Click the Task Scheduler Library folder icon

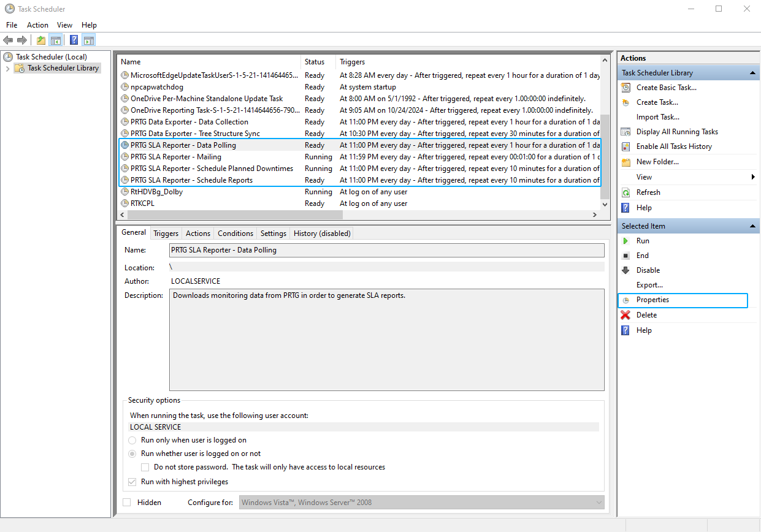tap(20, 68)
